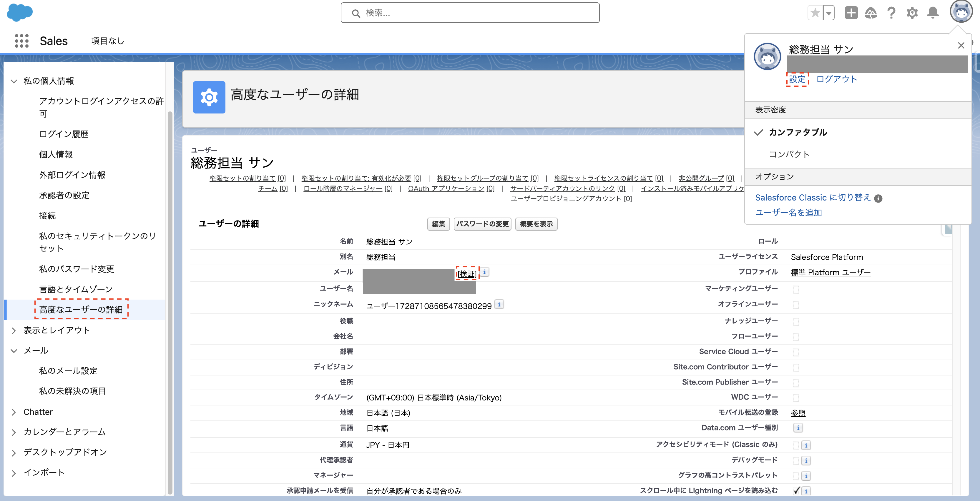Click profile avatar inside the popup
The image size is (980, 501).
pyautogui.click(x=767, y=56)
